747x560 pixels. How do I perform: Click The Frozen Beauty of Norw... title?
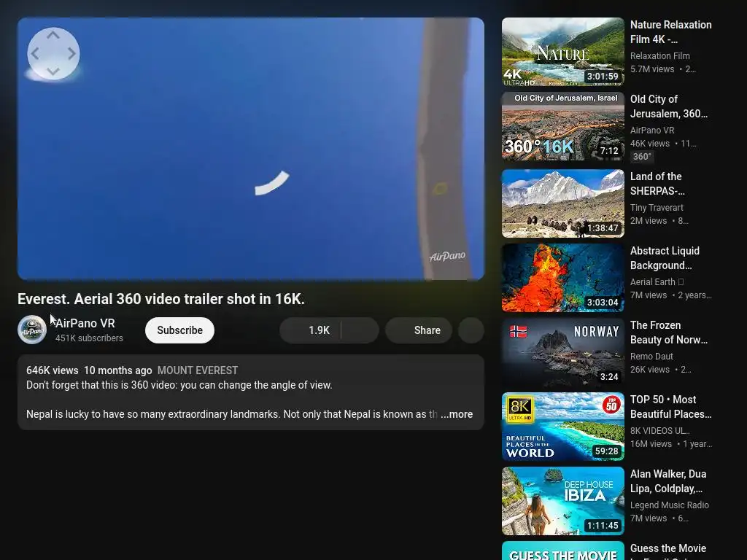point(669,332)
